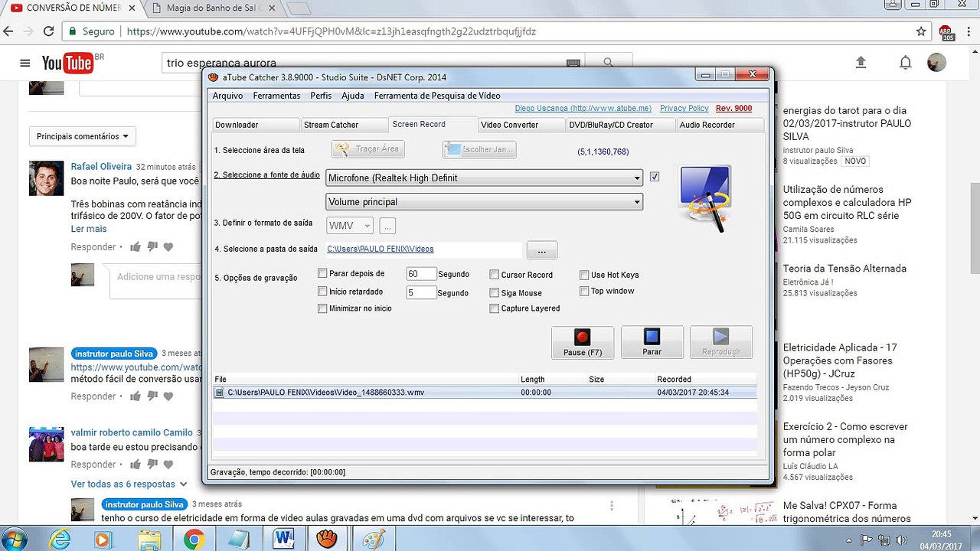Click the aTube Catcher taskbar icon

coord(328,539)
